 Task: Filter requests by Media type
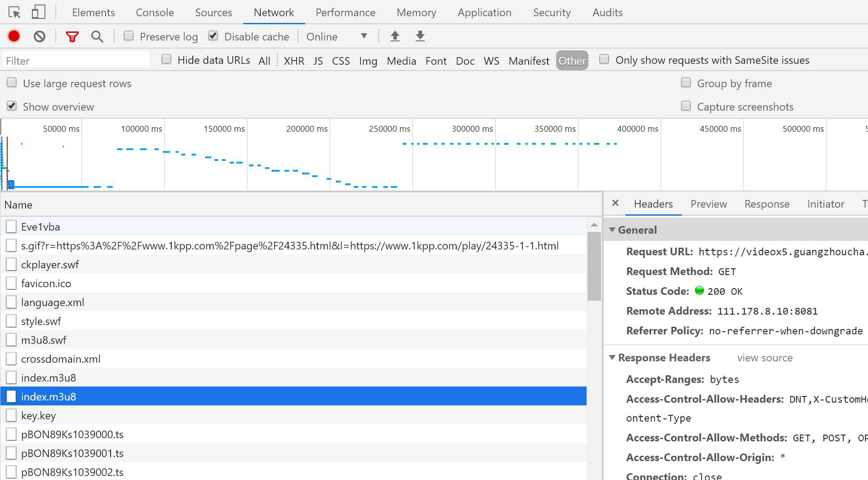(x=401, y=61)
